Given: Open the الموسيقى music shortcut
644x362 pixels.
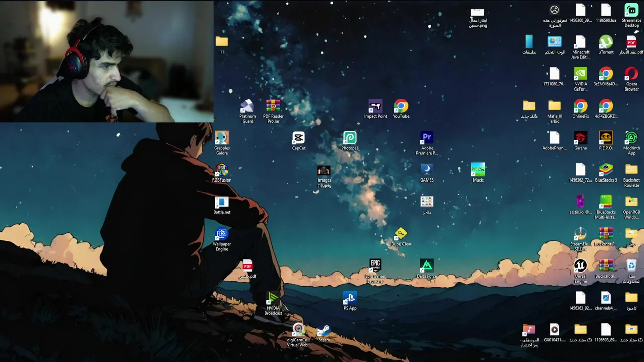Looking at the screenshot, I should pyautogui.click(x=529, y=336).
